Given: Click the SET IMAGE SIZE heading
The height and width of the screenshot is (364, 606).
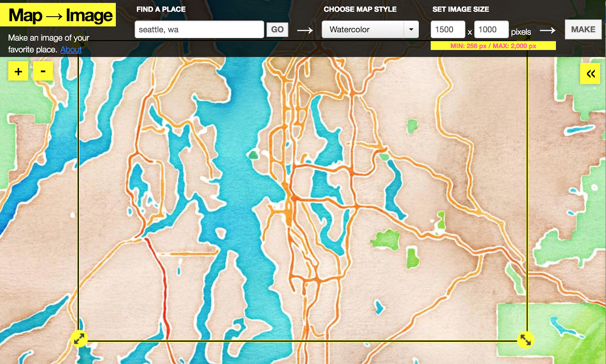Looking at the screenshot, I should coord(461,9).
